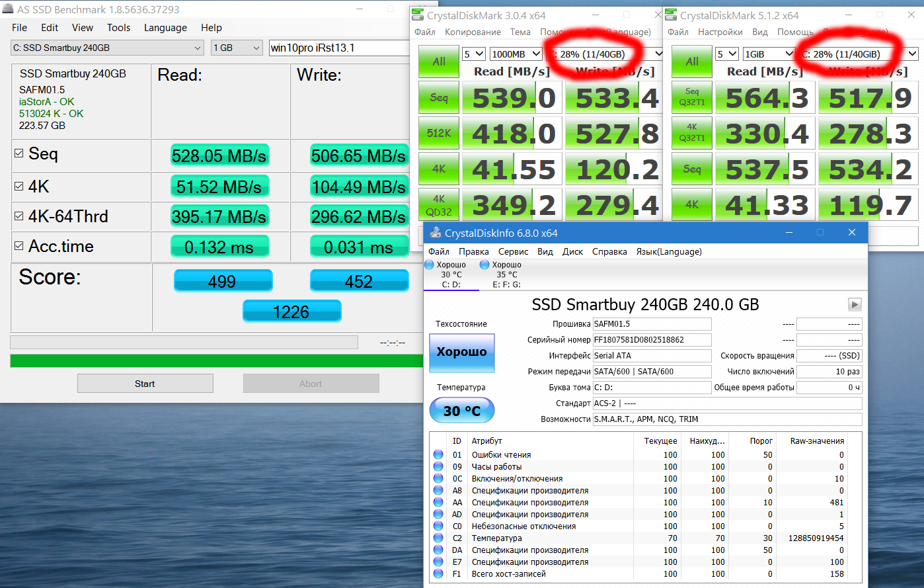Uncheck the Seq test in AS SSD
Viewport: 924px width, 588px height.
[x=19, y=153]
